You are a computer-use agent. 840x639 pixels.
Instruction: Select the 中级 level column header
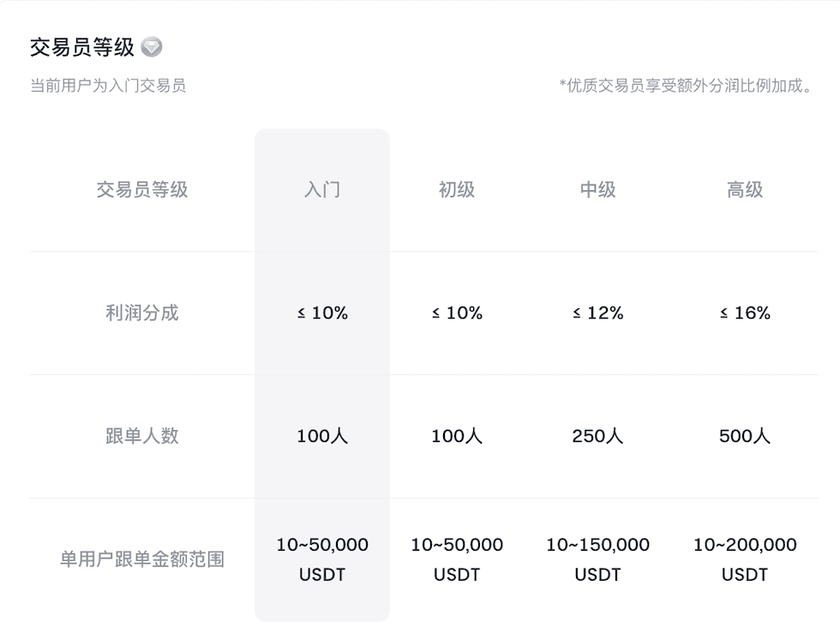click(x=597, y=190)
